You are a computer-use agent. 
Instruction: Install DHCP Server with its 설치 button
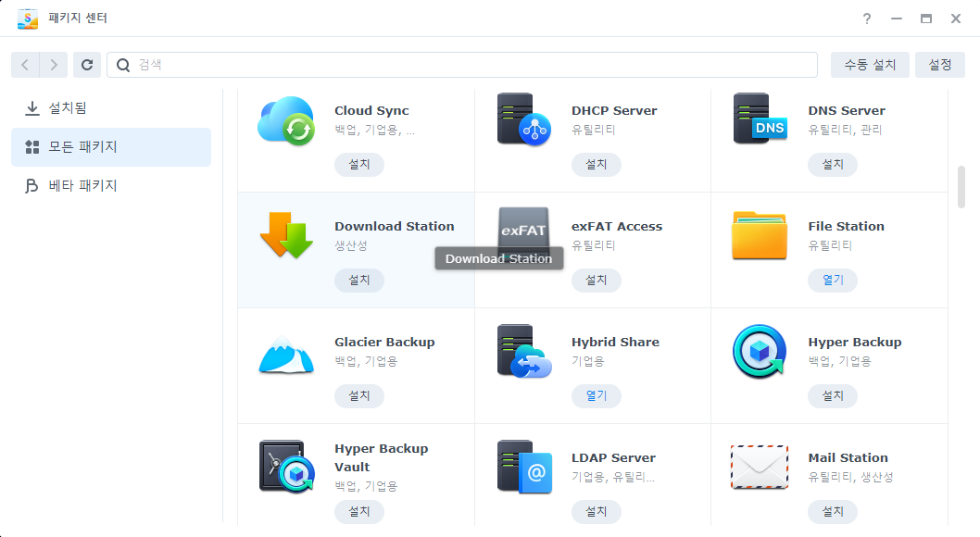coord(597,164)
